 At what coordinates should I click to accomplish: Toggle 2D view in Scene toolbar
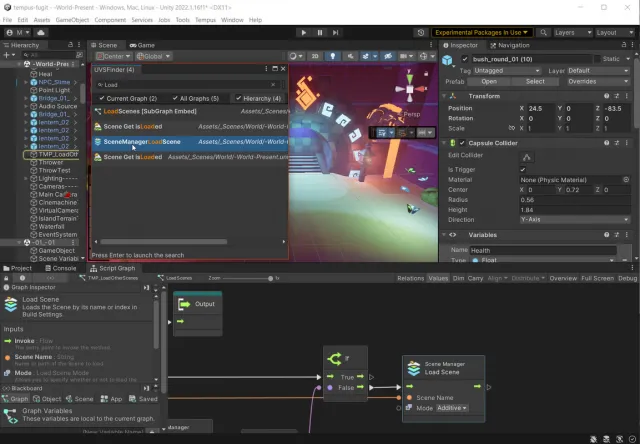(x=315, y=56)
